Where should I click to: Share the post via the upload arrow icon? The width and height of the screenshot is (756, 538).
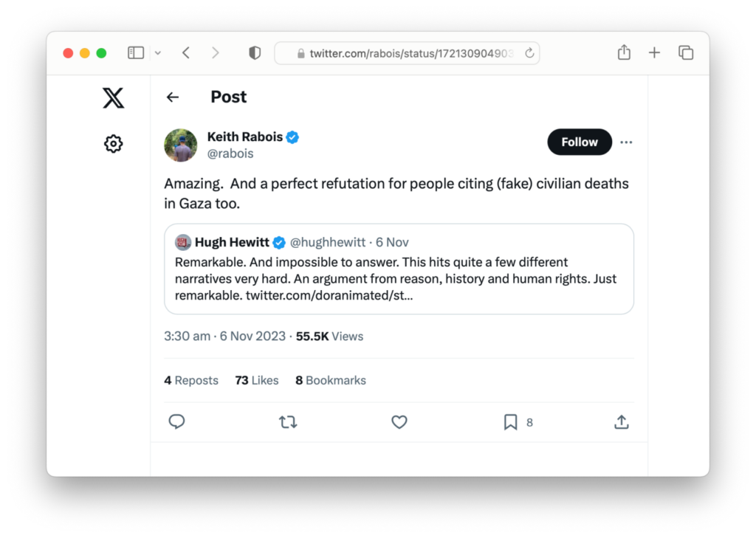(x=621, y=421)
